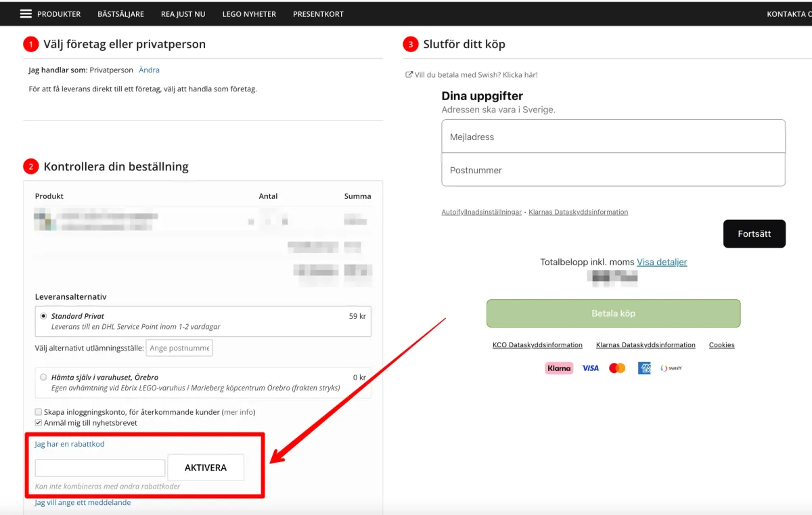
Task: Click the Slutför ditt köp heading
Action: click(x=464, y=44)
